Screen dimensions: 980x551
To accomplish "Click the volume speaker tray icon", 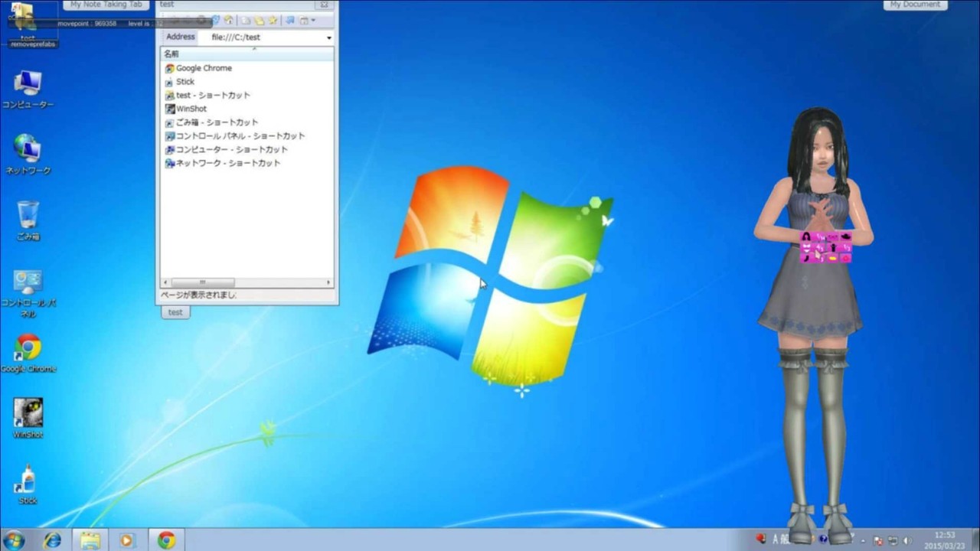I will [908, 540].
